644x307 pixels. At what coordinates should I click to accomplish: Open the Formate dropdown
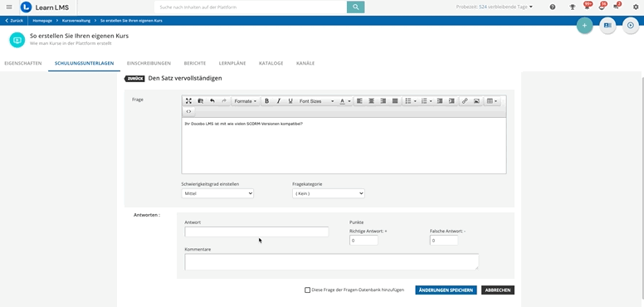(245, 101)
